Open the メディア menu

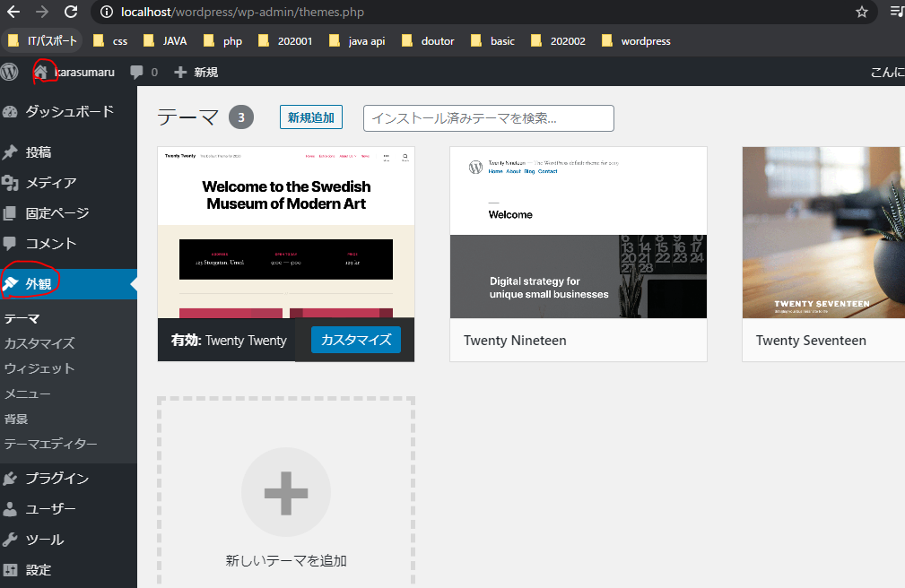tap(69, 183)
